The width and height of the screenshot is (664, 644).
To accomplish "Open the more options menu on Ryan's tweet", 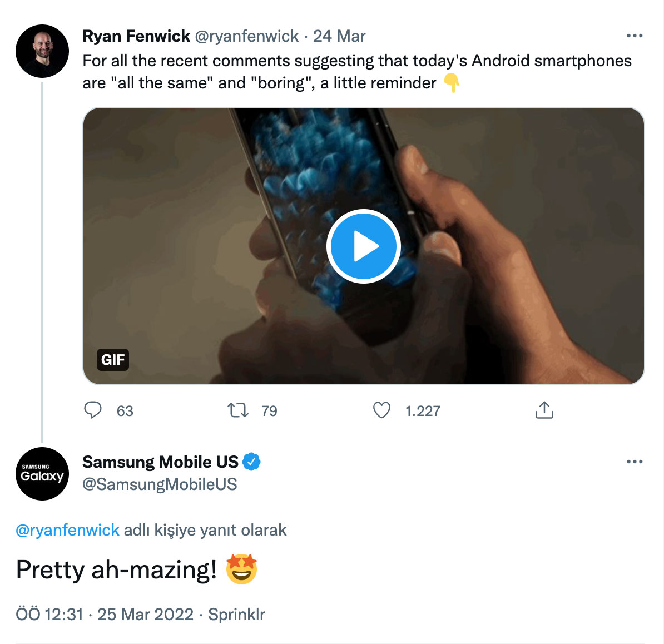I will (x=634, y=36).
